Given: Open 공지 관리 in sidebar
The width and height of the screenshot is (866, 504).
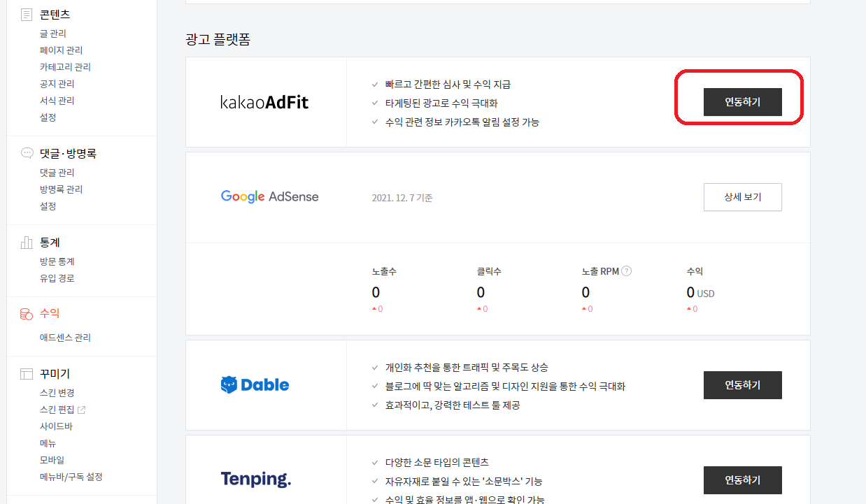Looking at the screenshot, I should pos(57,84).
